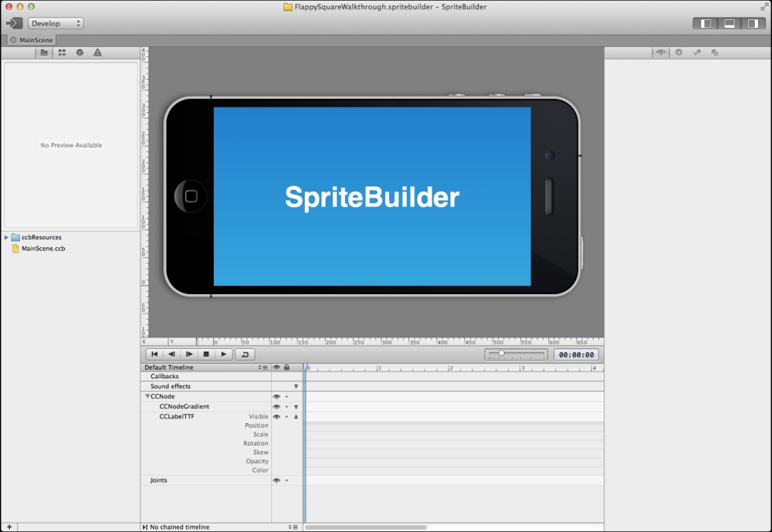Open the item properties inspector icon
The image size is (772, 532).
(661, 53)
